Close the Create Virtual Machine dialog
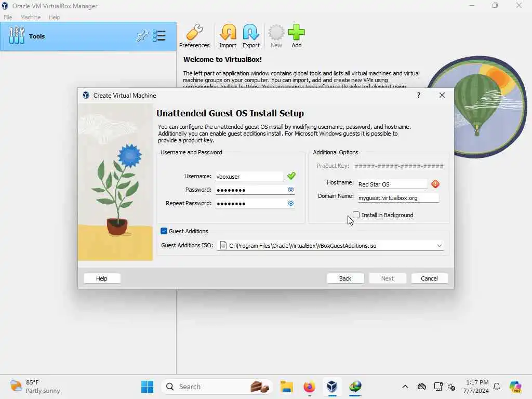Screen dimensions: 532x399 pos(442,96)
